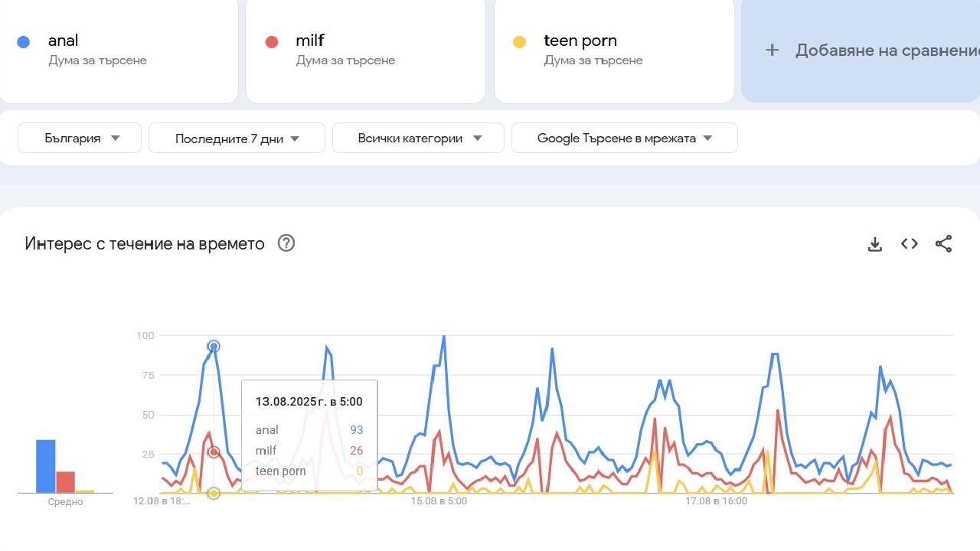980x551 pixels.
Task: Click the plus icon to add a comparison term
Action: (x=770, y=50)
